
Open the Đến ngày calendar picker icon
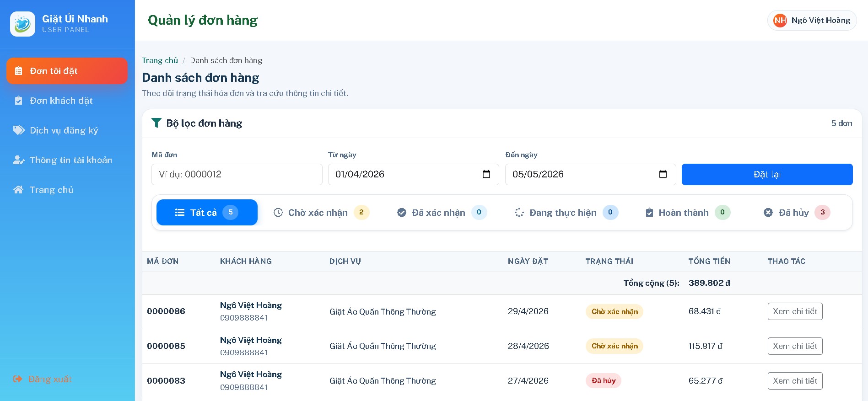(x=663, y=174)
